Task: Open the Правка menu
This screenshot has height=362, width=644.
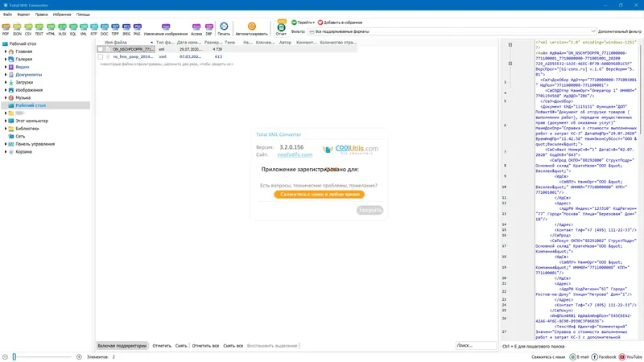Action: 42,14
